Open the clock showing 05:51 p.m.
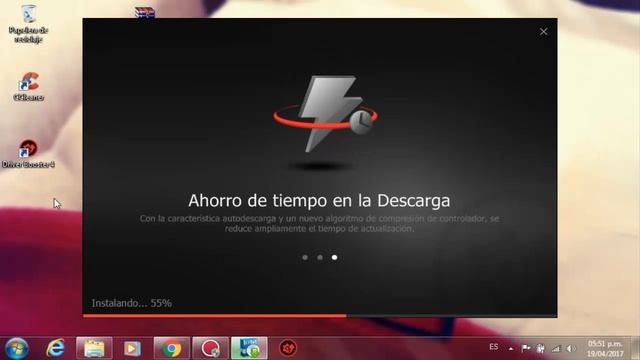Image resolution: width=640 pixels, height=360 pixels. coord(605,349)
